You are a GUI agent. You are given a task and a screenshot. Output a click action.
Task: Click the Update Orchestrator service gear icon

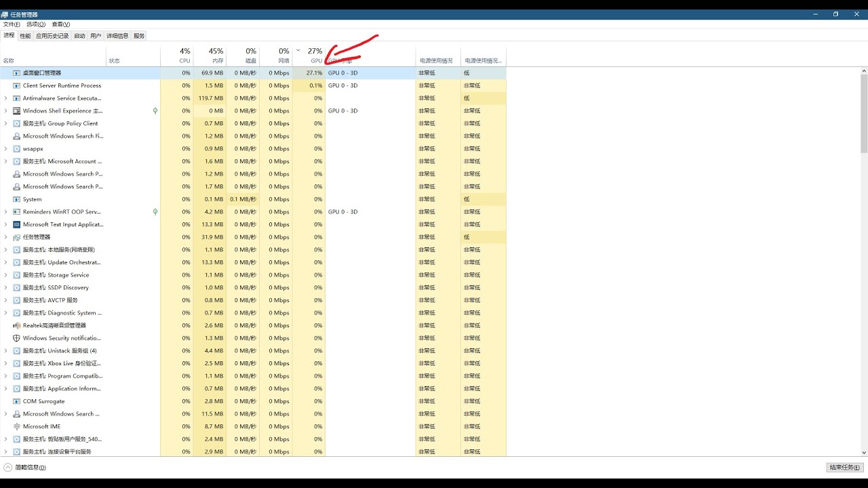click(17, 262)
